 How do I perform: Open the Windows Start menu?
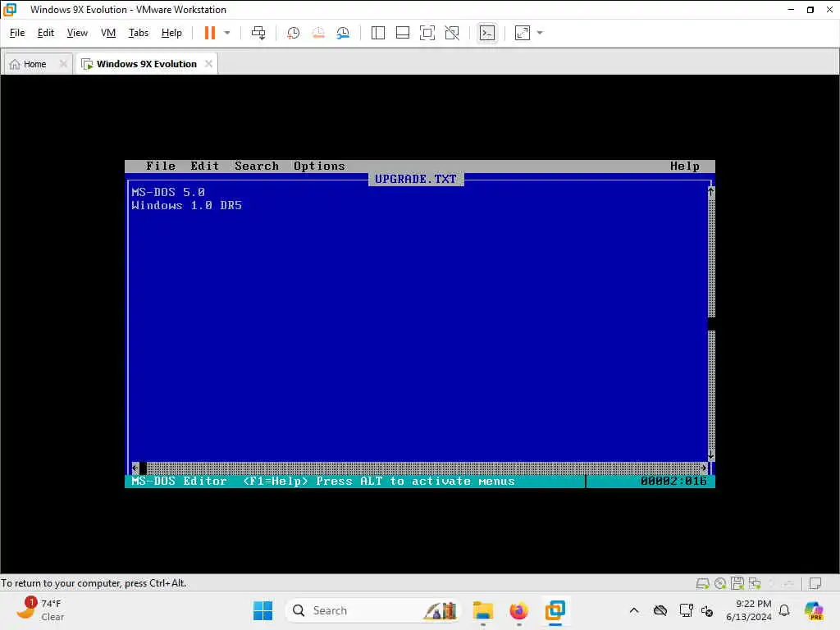(262, 610)
